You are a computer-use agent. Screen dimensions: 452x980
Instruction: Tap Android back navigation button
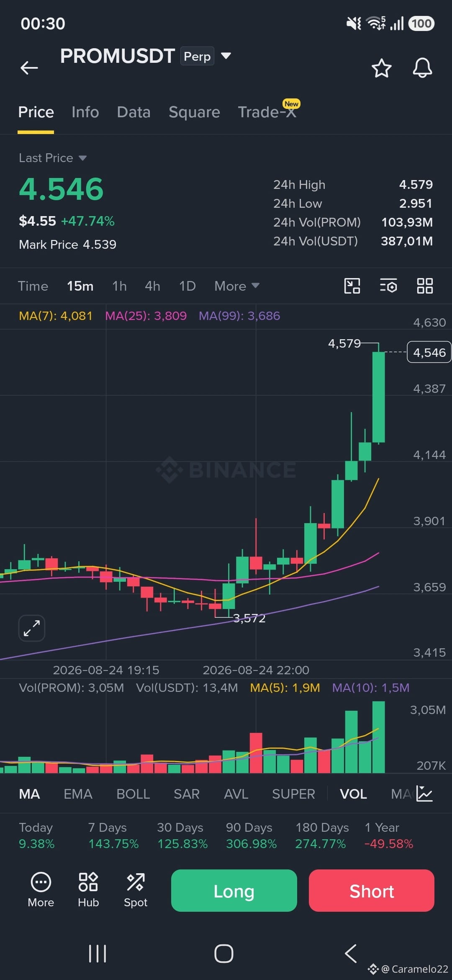351,954
